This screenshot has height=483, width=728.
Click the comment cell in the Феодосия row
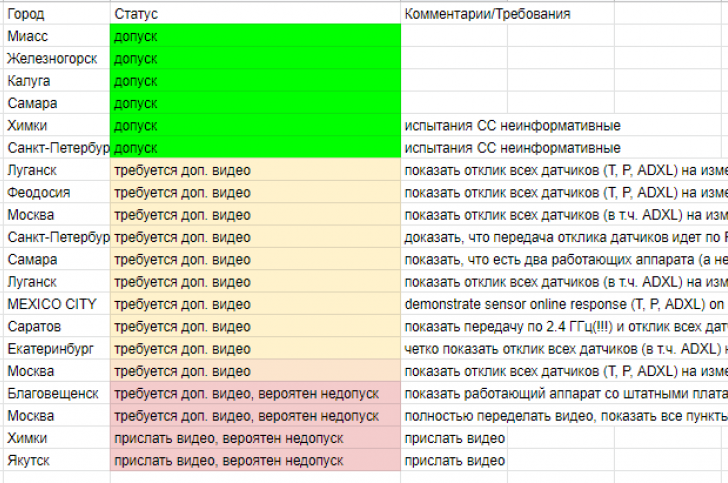pos(565,192)
